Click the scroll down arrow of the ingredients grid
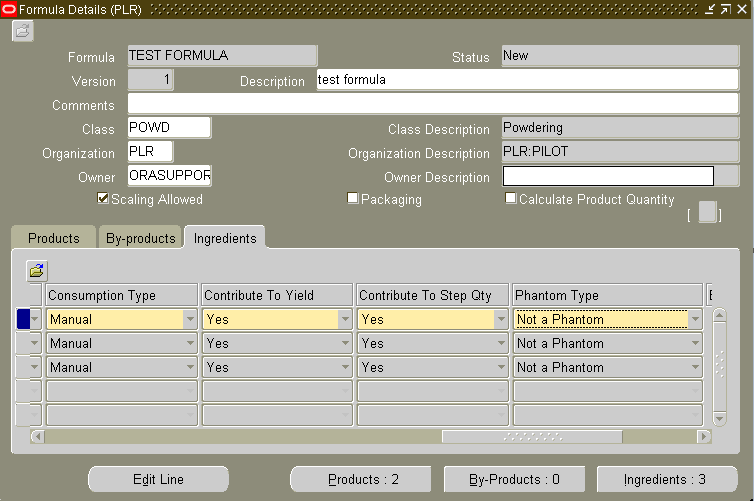Viewport: 754px width, 501px height. (719, 419)
